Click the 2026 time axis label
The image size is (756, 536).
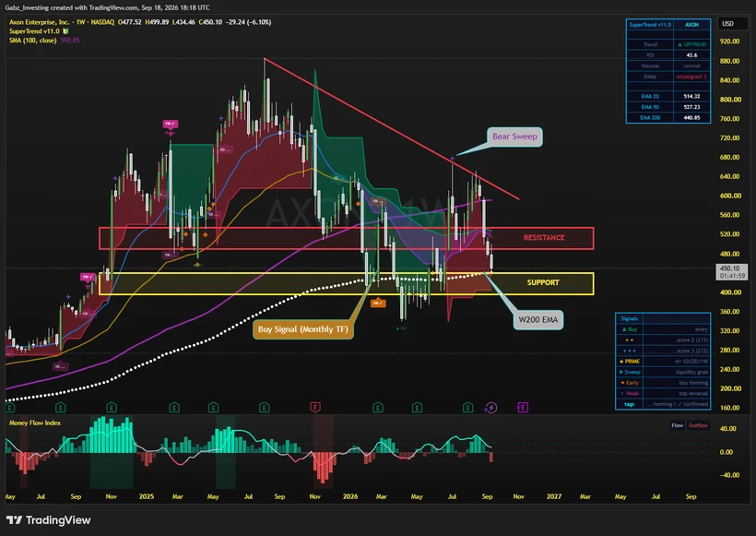tap(350, 496)
